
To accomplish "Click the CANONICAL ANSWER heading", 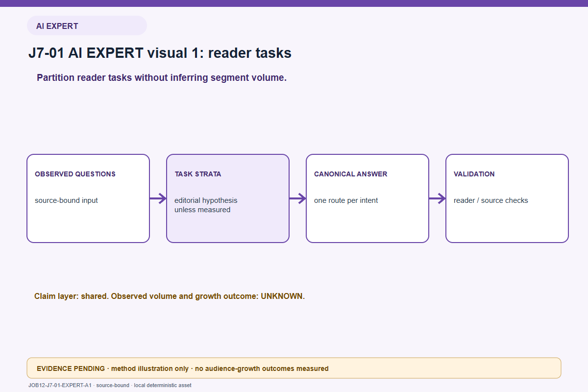I will coord(351,174).
